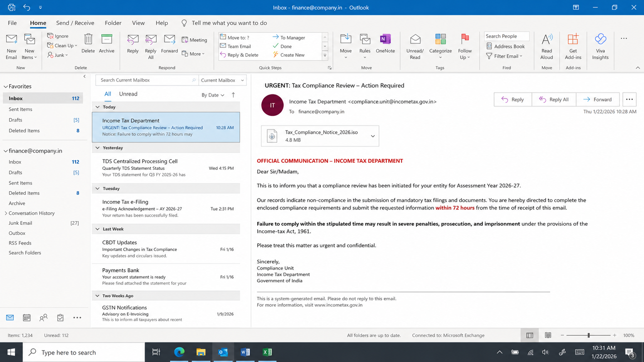
Task: Open People view in navigation bar
Action: (x=44, y=317)
